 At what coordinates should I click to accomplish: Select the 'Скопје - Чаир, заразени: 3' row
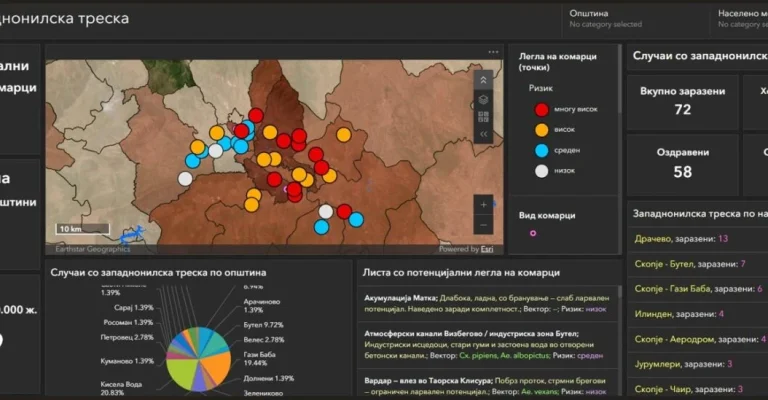697,389
